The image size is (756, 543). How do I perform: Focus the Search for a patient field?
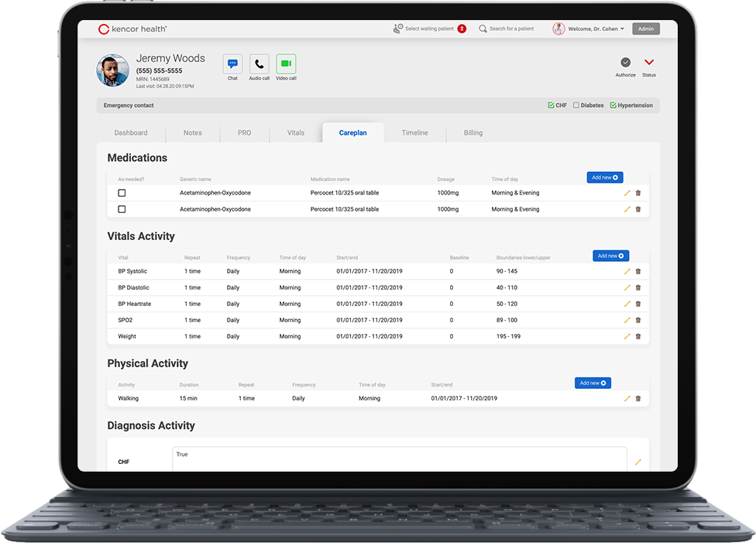click(x=511, y=29)
